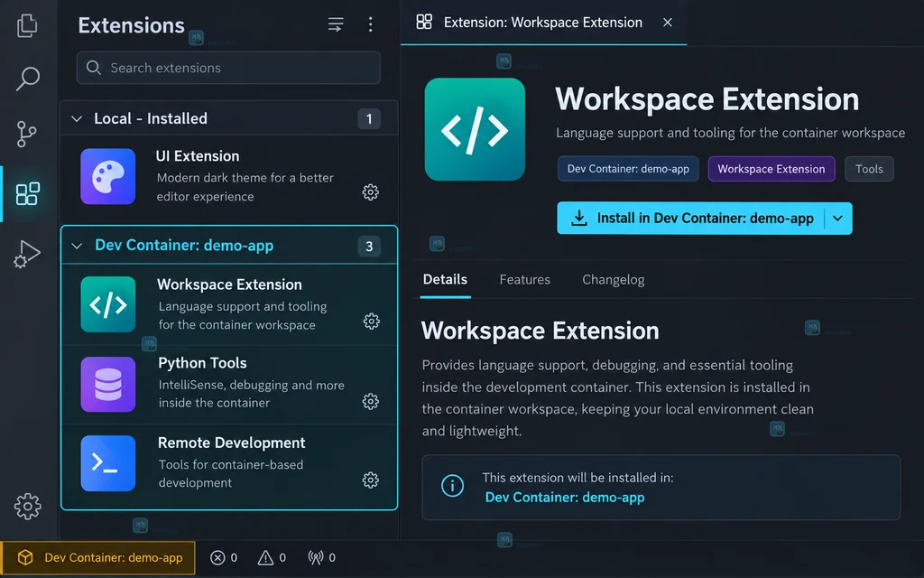Collapse the Dev Container: demo-app section
This screenshot has width=924, height=578.
pyautogui.click(x=77, y=246)
